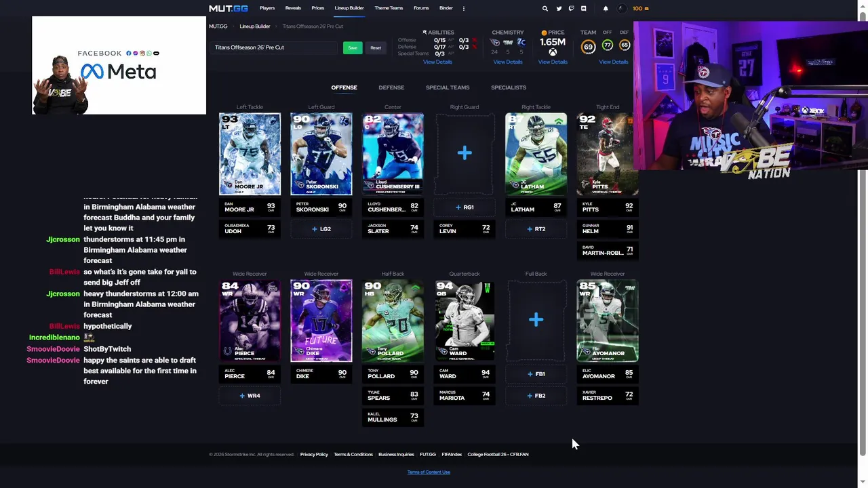868x488 pixels.
Task: Select the Tyjae Spears 83 backup row
Action: 393,396
